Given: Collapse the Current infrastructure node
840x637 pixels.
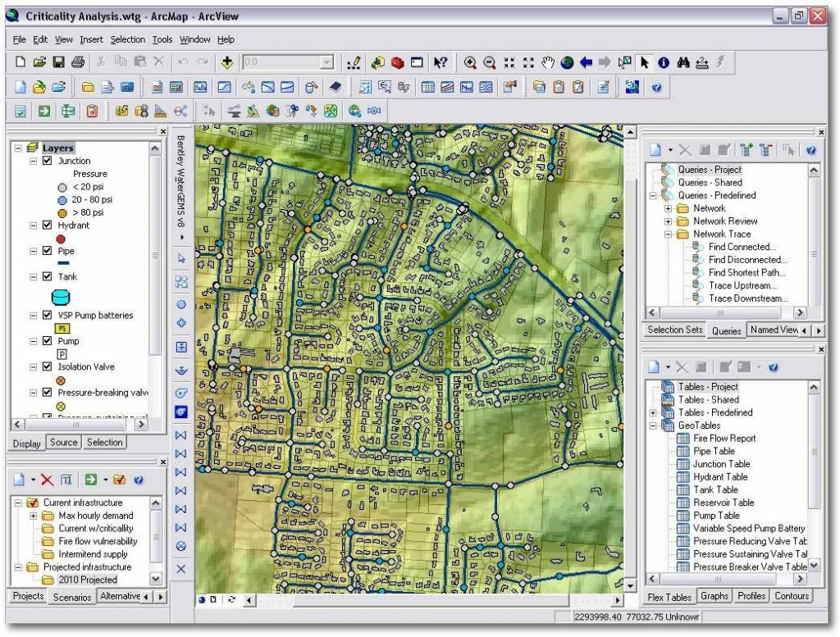Looking at the screenshot, I should tap(18, 503).
